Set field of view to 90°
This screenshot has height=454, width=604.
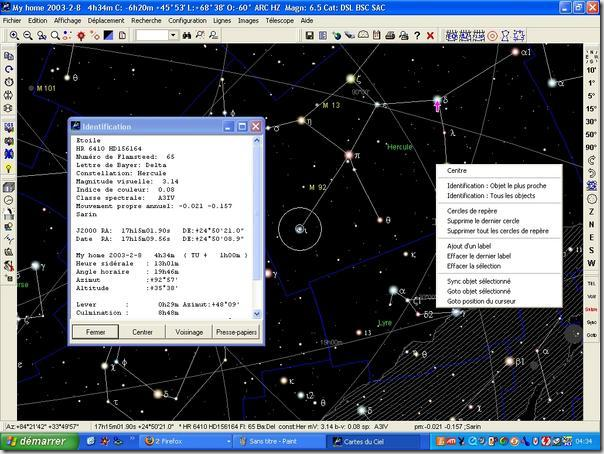click(x=591, y=147)
